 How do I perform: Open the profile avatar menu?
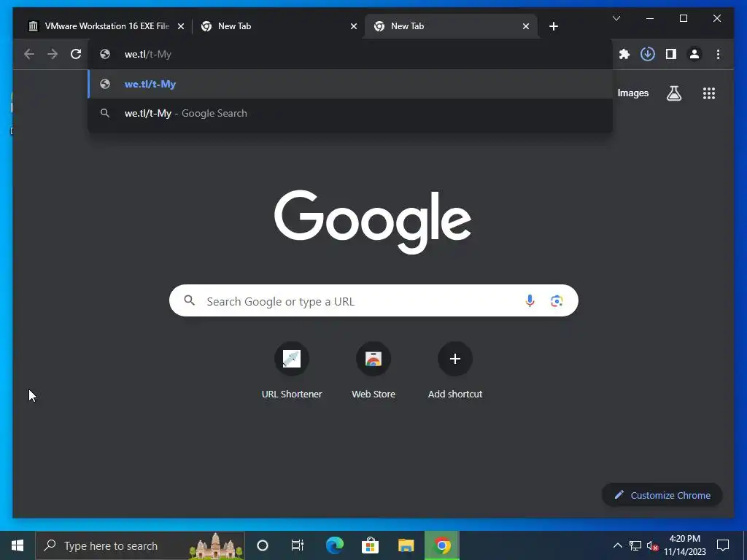coord(694,54)
